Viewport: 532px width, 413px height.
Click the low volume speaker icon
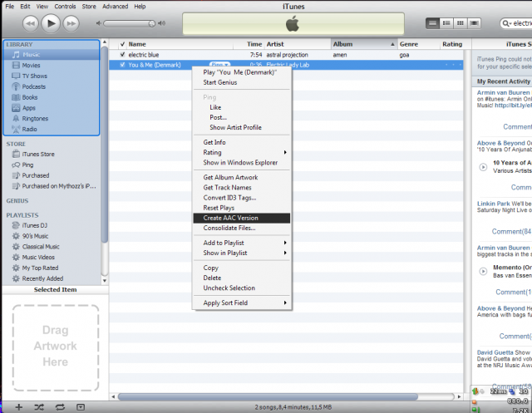pyautogui.click(x=98, y=23)
